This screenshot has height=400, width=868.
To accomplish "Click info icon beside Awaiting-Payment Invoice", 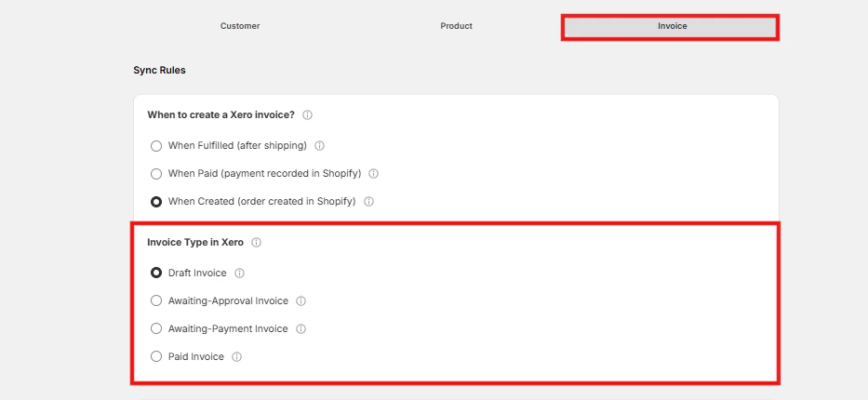I will (x=301, y=328).
